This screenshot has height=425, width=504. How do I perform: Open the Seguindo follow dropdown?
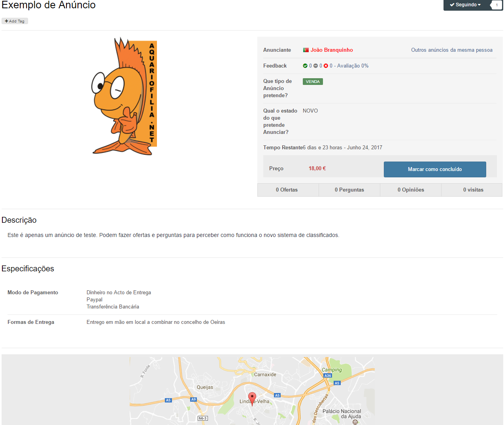tap(465, 5)
